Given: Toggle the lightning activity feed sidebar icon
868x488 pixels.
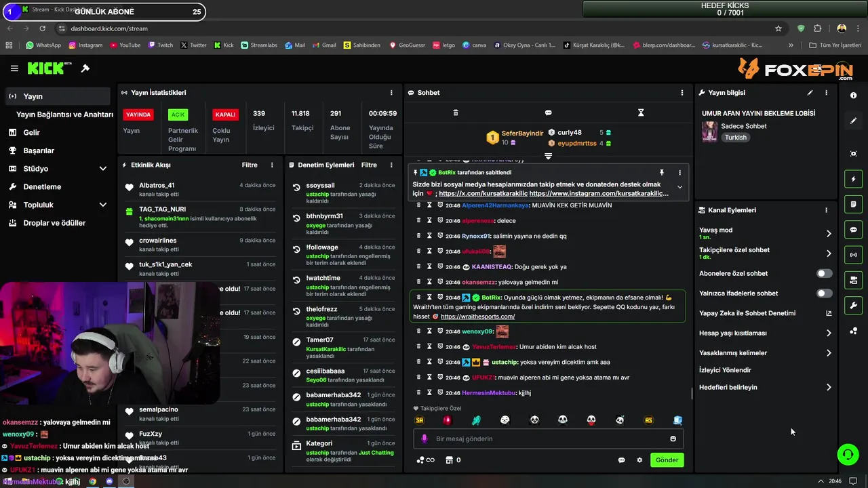Looking at the screenshot, I should [853, 179].
